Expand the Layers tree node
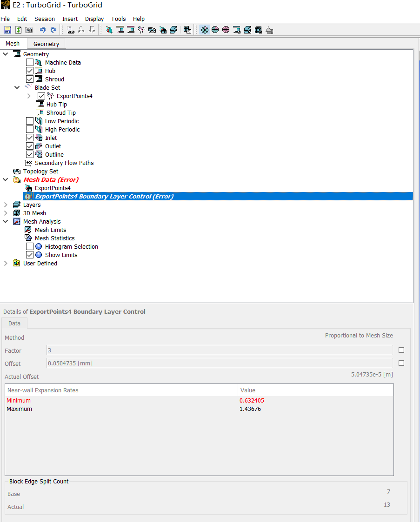 [x=6, y=205]
